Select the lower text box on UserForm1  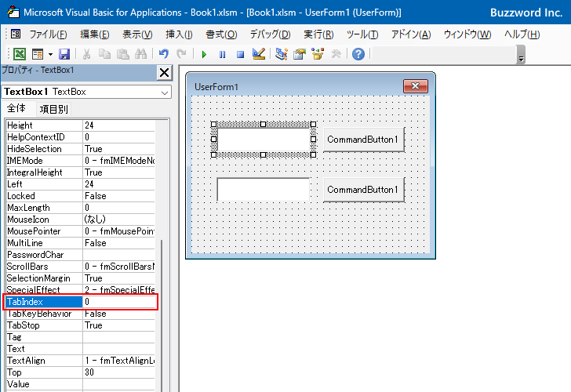click(x=264, y=189)
